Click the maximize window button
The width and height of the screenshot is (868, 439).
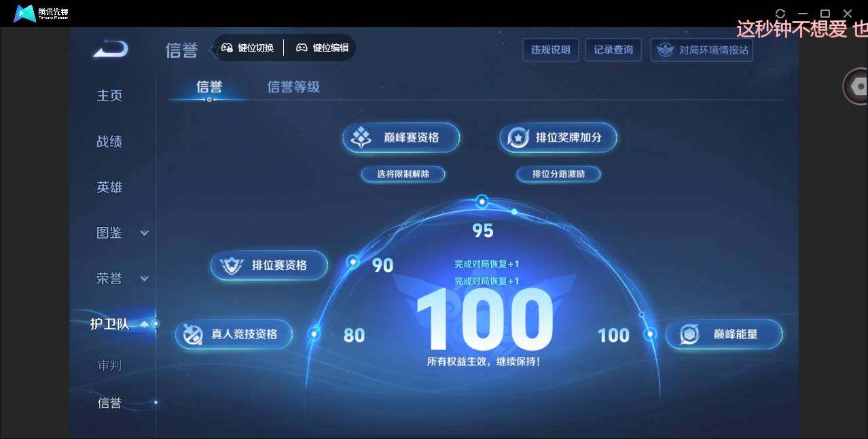(825, 14)
